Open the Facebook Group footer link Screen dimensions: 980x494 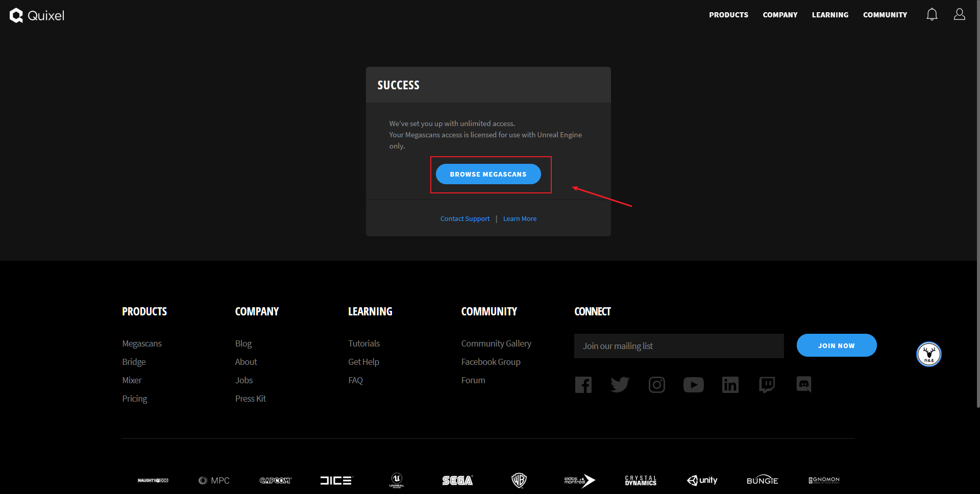(491, 362)
